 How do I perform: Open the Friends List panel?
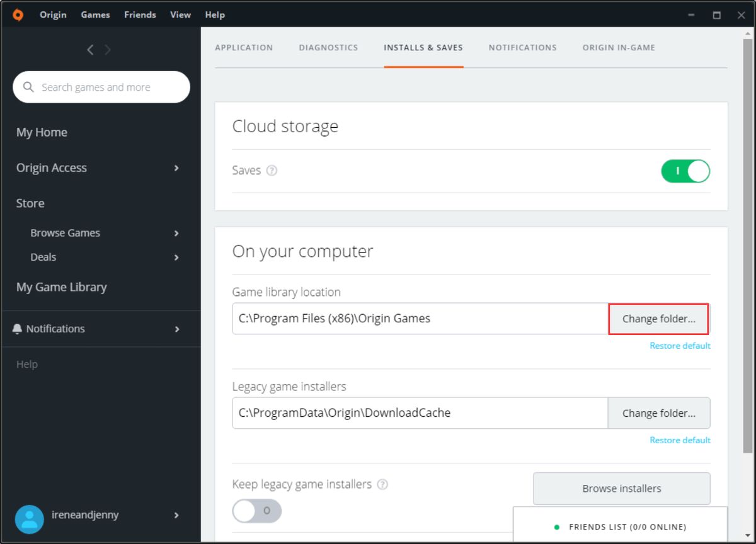tap(621, 526)
